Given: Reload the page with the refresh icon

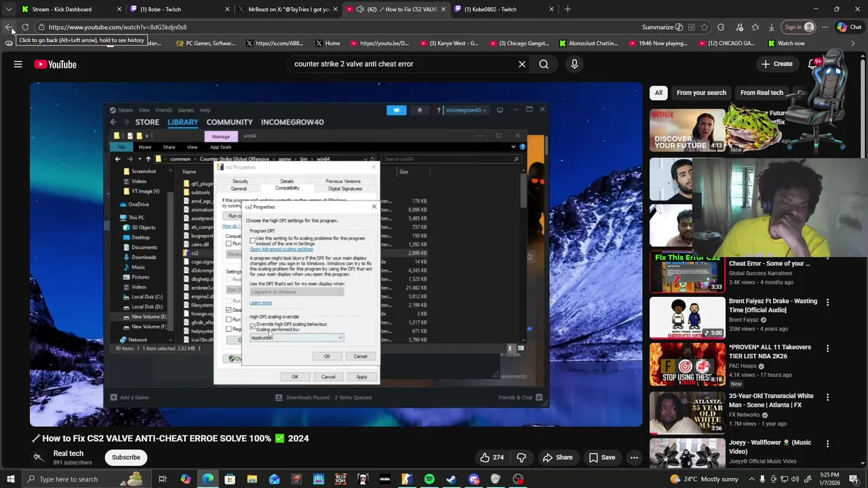Looking at the screenshot, I should (25, 27).
